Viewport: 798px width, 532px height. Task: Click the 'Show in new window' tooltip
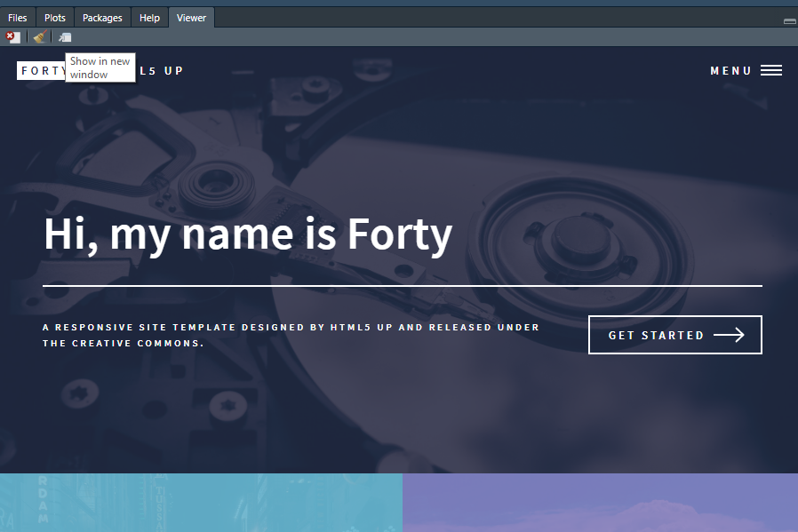coord(100,67)
